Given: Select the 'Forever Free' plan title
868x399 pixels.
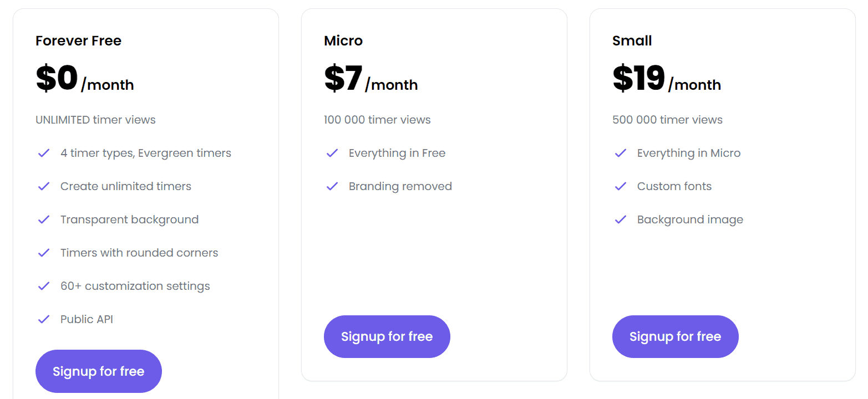Looking at the screenshot, I should (x=78, y=40).
